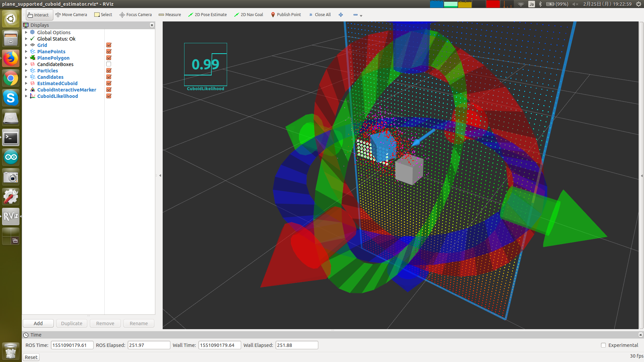This screenshot has width=644, height=362.
Task: Open the remove-tool dropdown arrow
Action: (361, 15)
